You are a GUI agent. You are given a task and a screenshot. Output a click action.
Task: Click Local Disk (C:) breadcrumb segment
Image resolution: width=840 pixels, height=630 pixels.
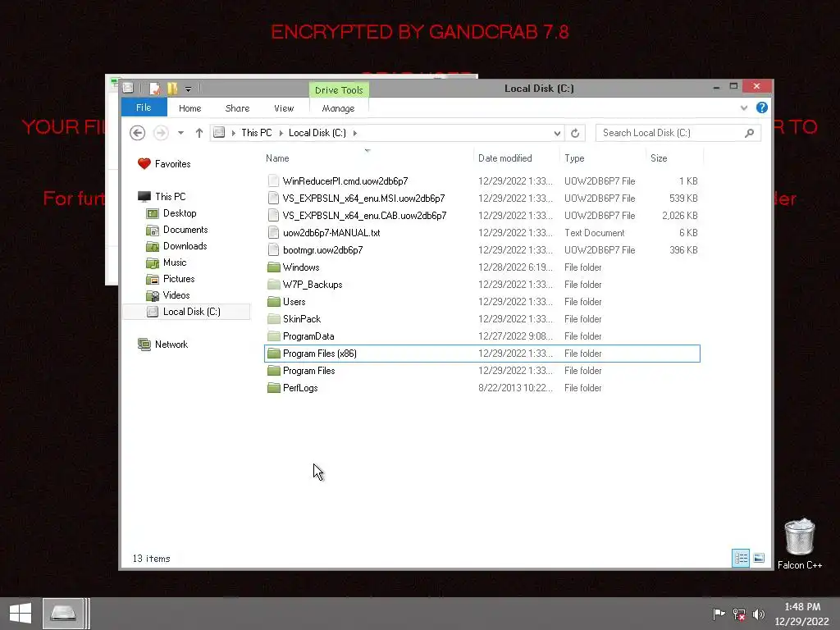tap(317, 133)
